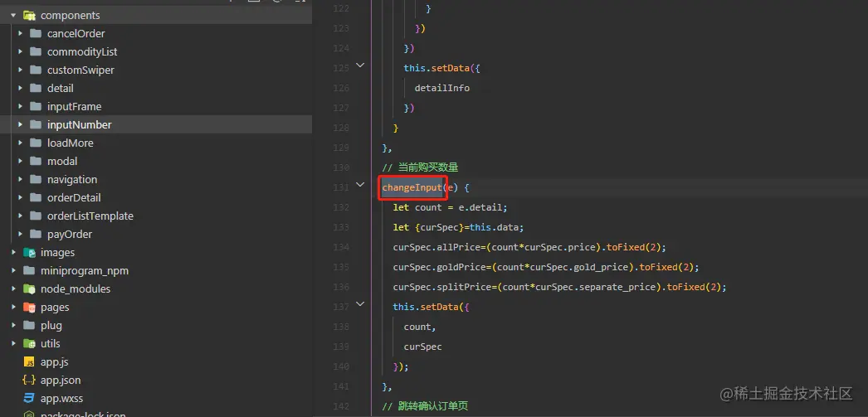This screenshot has height=417, width=868.
Task: Click the navigation folder icon
Action: tap(36, 180)
